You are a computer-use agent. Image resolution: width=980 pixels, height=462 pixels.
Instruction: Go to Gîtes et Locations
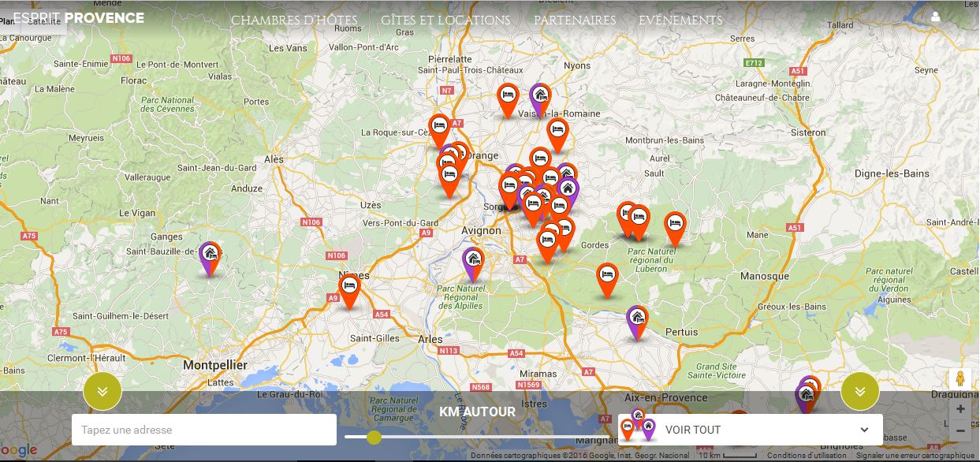pyautogui.click(x=445, y=20)
